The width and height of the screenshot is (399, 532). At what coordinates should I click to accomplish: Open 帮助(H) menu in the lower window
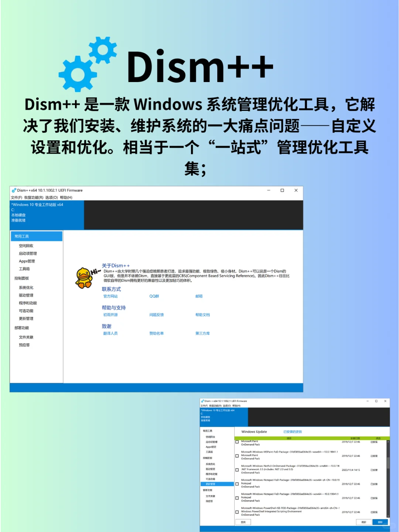click(236, 406)
